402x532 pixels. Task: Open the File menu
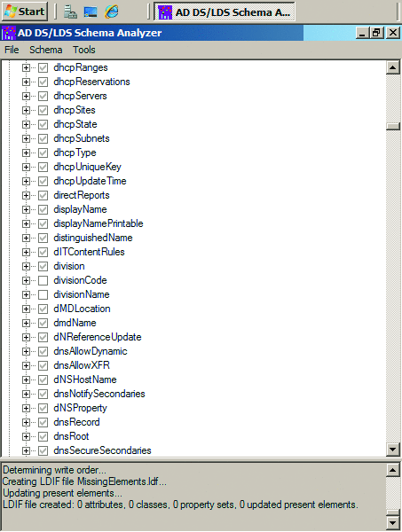tap(12, 50)
